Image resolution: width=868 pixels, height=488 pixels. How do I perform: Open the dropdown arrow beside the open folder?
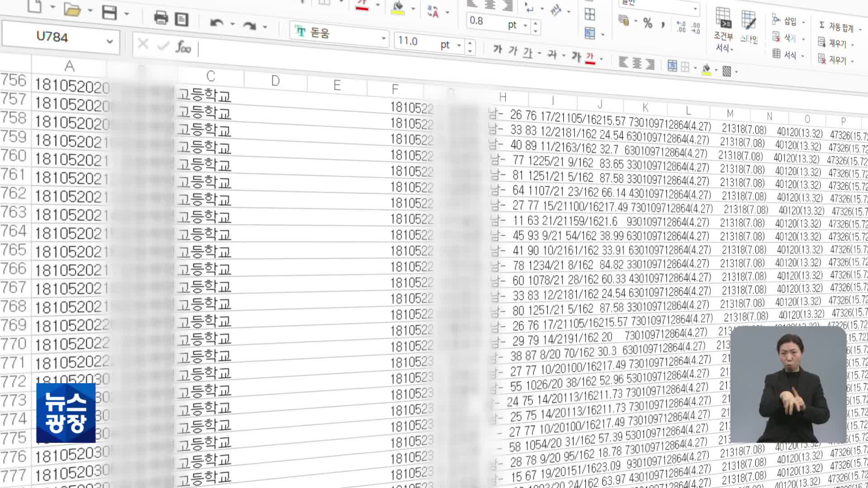90,10
